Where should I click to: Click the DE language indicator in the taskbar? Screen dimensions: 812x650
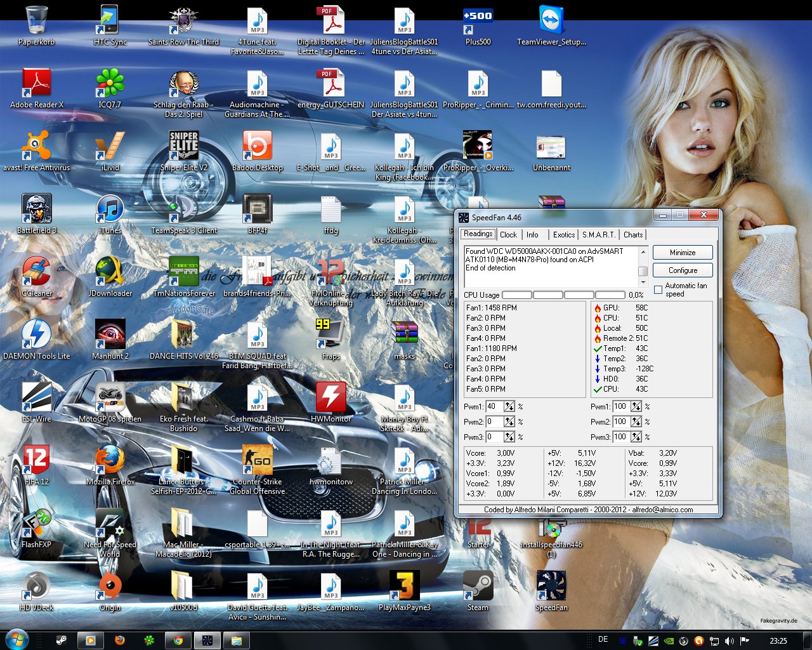click(x=603, y=639)
